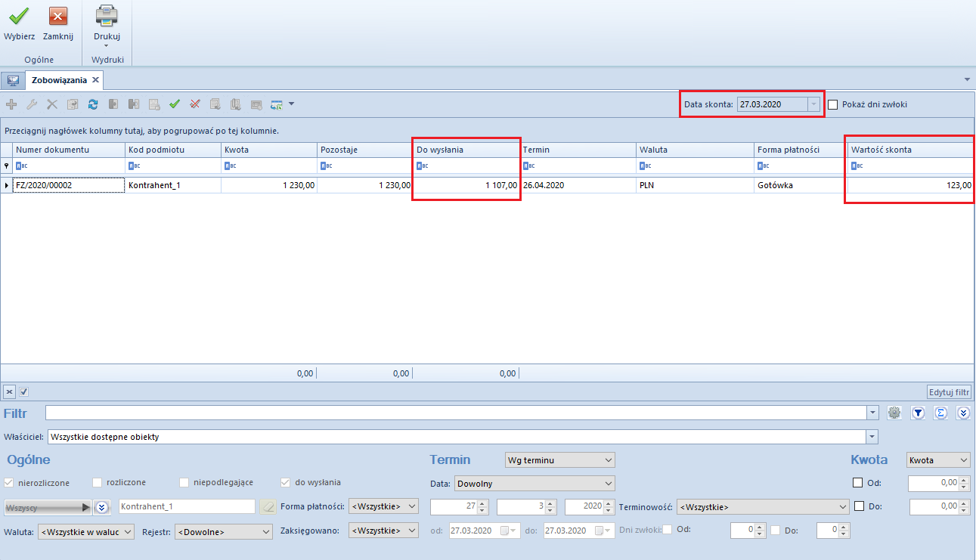Toggle the filter-enabled checkbox below the table
This screenshot has width=976, height=560.
point(23,391)
